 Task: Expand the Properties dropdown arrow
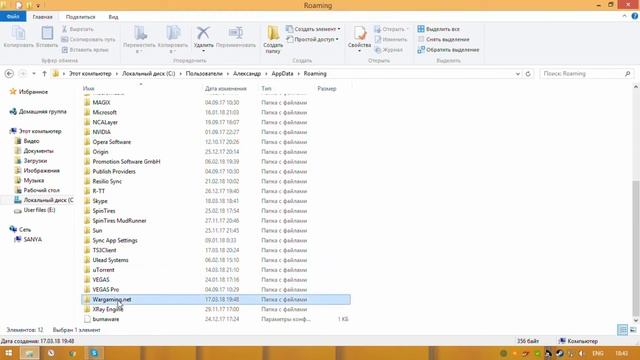pos(360,51)
